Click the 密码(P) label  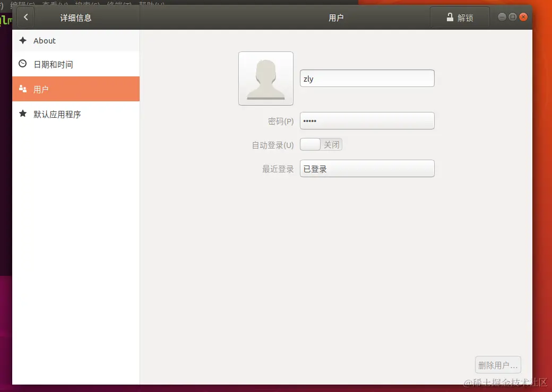tap(281, 121)
